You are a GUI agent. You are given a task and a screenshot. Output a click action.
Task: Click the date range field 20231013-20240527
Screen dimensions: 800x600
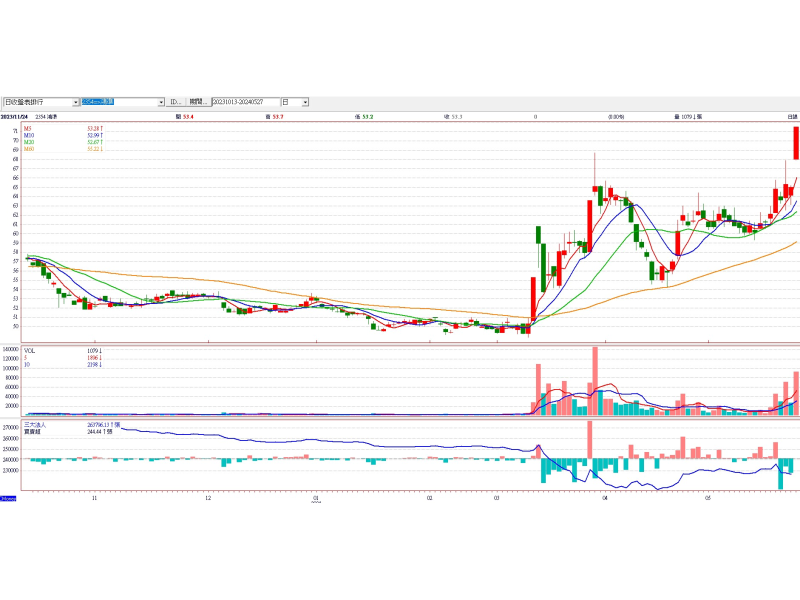coord(244,102)
